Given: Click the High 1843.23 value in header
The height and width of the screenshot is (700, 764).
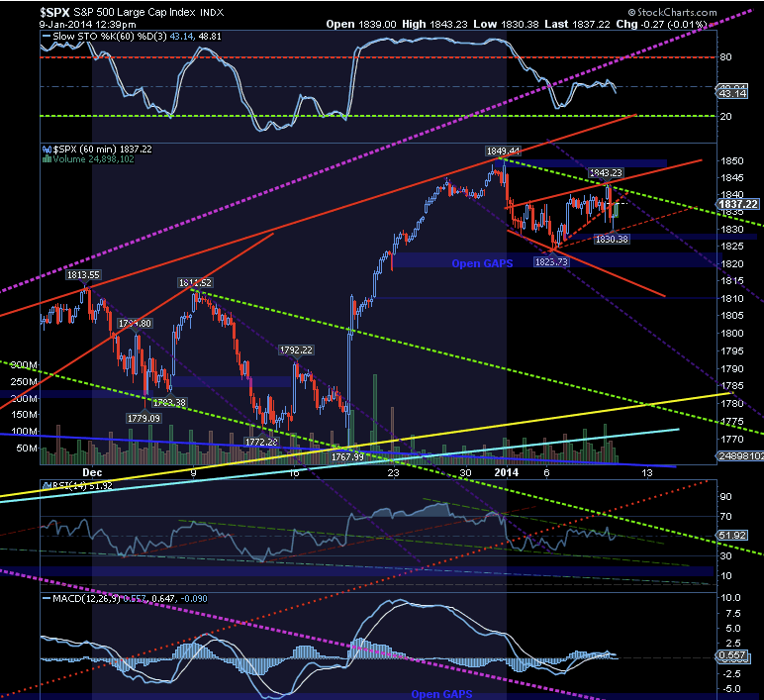Looking at the screenshot, I should [x=434, y=25].
